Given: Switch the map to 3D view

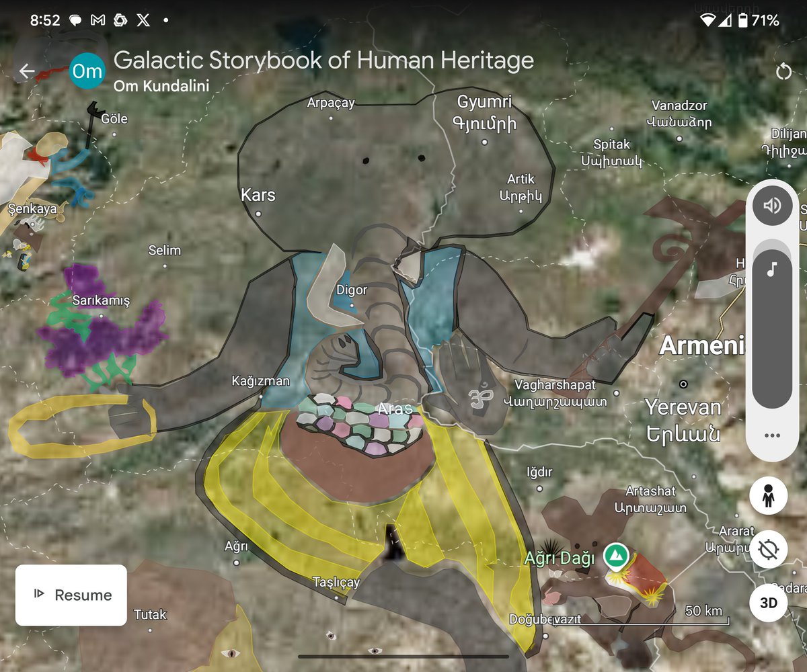Looking at the screenshot, I should click(x=769, y=603).
